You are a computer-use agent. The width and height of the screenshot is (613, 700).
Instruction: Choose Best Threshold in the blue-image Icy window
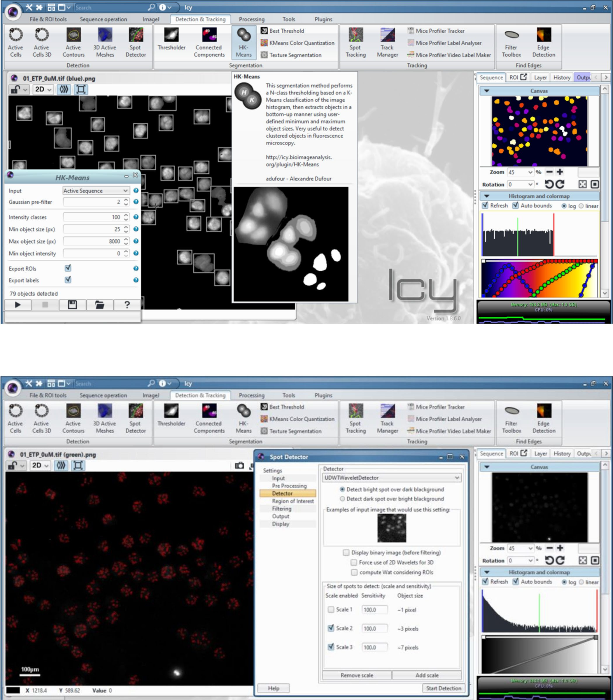coord(282,31)
